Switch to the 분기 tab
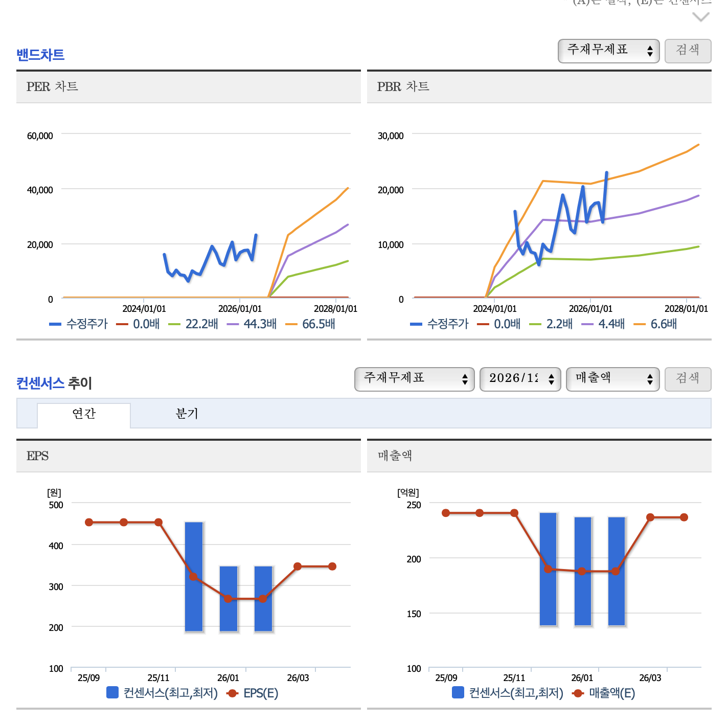The width and height of the screenshot is (728, 724). (x=187, y=414)
